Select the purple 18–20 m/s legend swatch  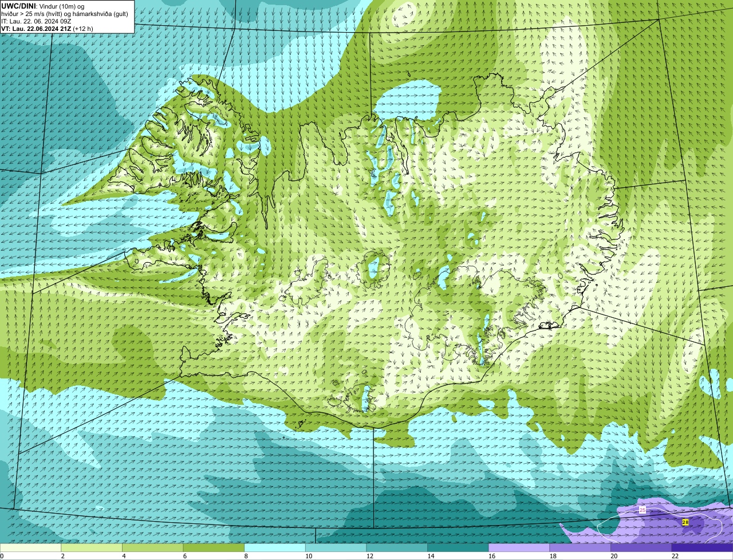pos(580,548)
